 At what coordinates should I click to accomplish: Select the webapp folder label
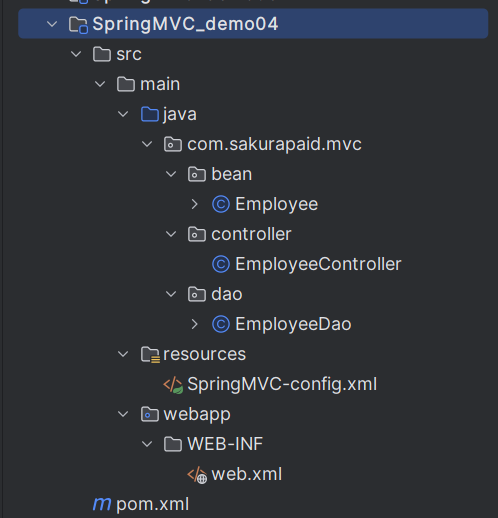pyautogui.click(x=197, y=415)
